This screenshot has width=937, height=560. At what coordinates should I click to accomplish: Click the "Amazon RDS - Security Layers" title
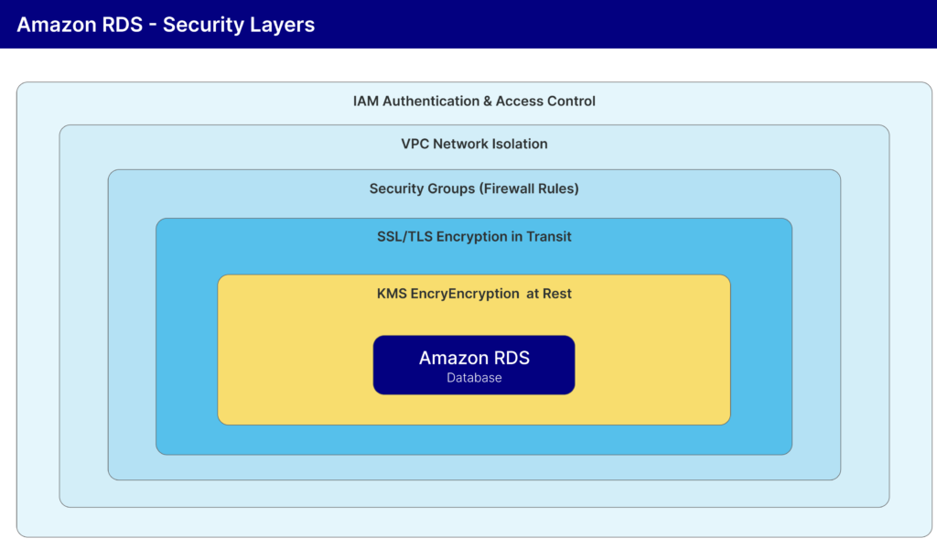[166, 25]
